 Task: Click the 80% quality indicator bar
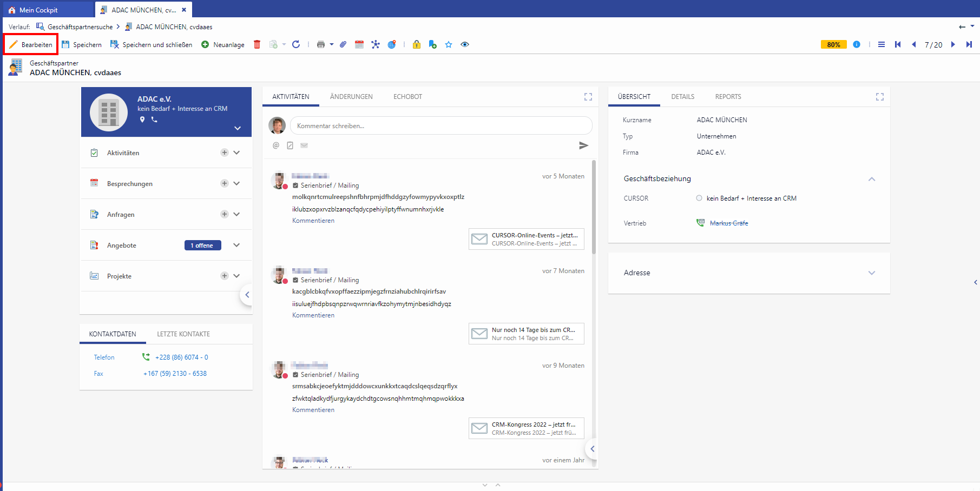[833, 44]
